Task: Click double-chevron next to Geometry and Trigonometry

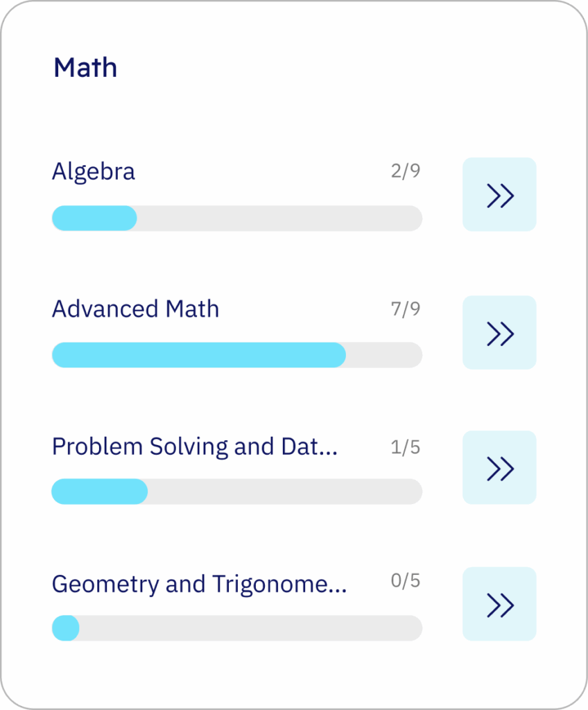Action: click(x=499, y=604)
